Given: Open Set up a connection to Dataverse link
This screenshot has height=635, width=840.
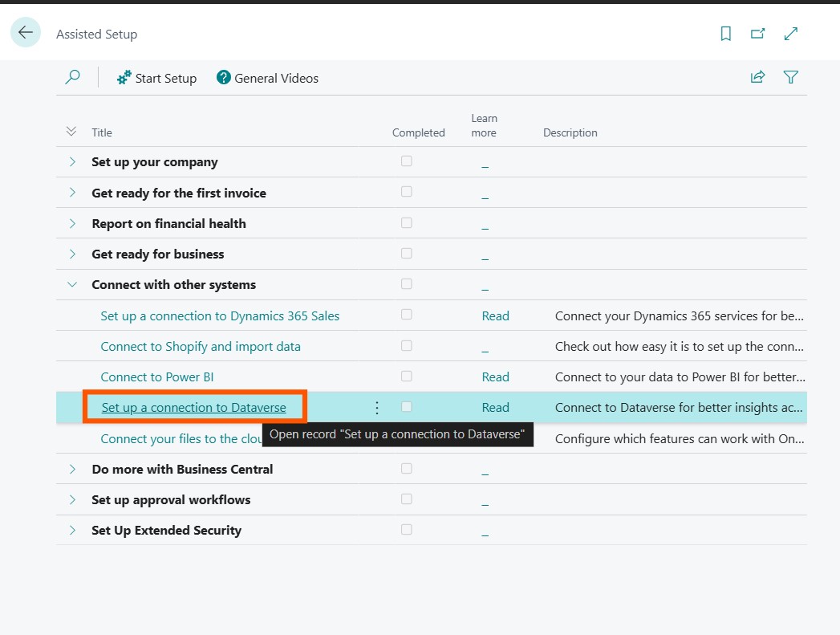Looking at the screenshot, I should [x=193, y=408].
